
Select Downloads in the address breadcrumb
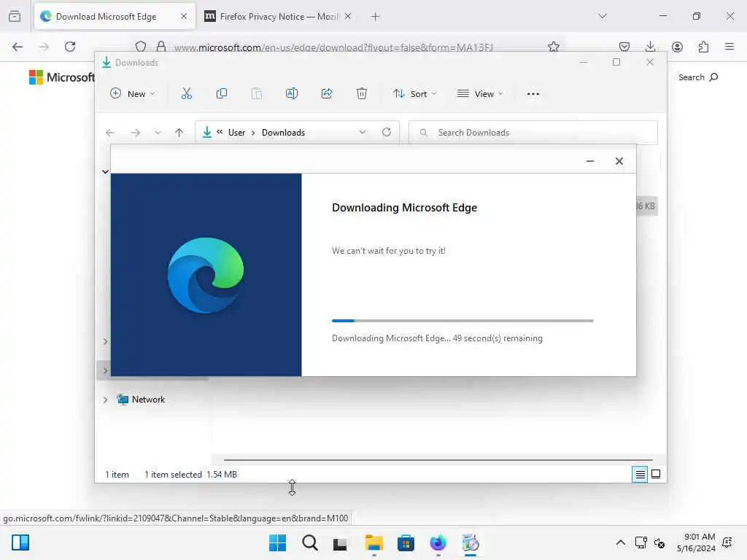[x=283, y=133]
